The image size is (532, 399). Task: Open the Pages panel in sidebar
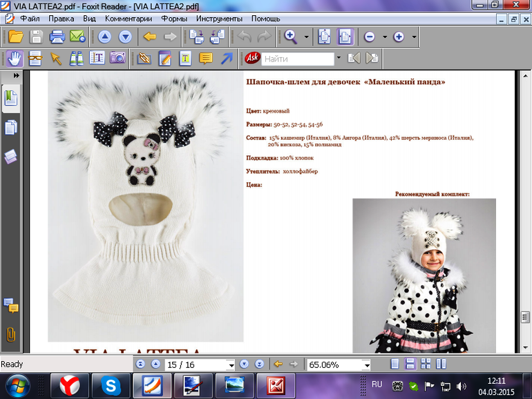point(11,128)
